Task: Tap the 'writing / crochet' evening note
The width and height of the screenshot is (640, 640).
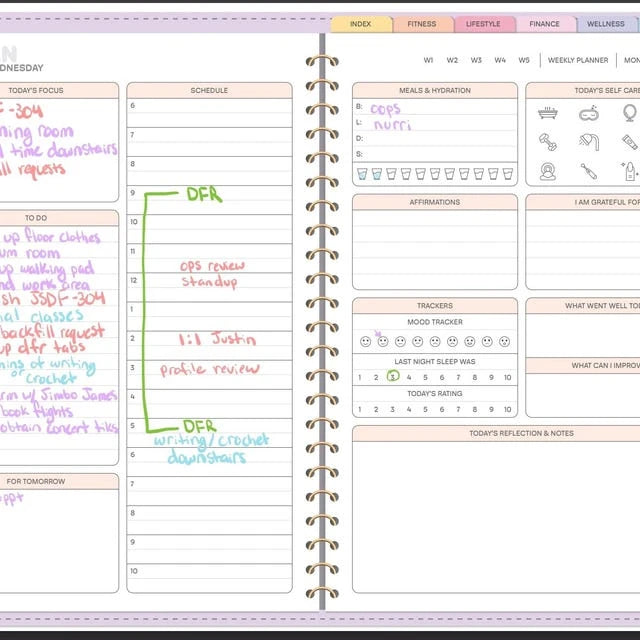Action: [211, 440]
